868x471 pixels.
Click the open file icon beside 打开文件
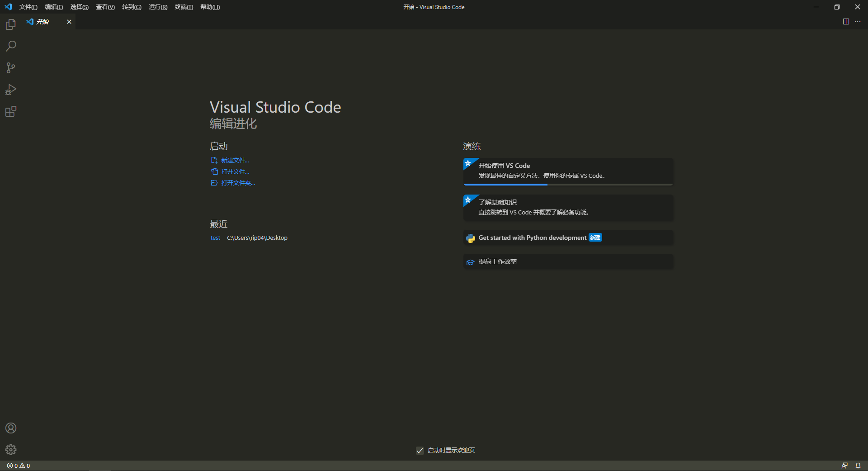214,171
